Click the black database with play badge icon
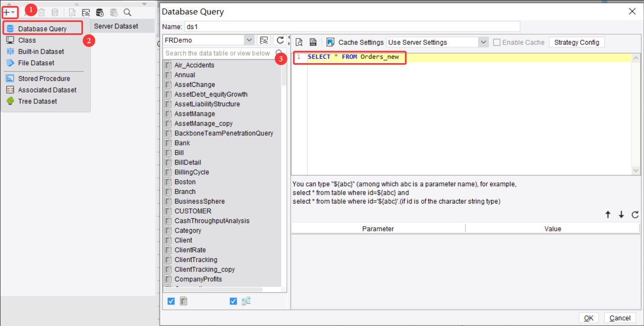Image resolution: width=644 pixels, height=326 pixels. point(100,13)
